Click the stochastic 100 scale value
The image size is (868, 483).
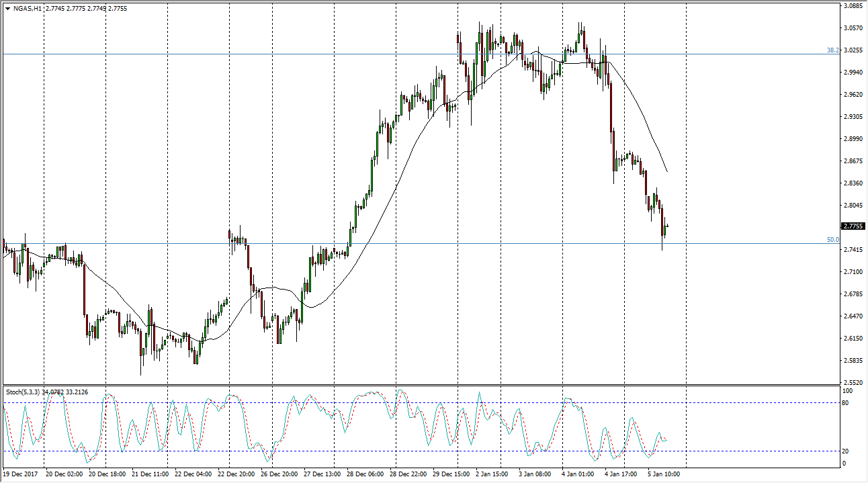click(x=848, y=391)
